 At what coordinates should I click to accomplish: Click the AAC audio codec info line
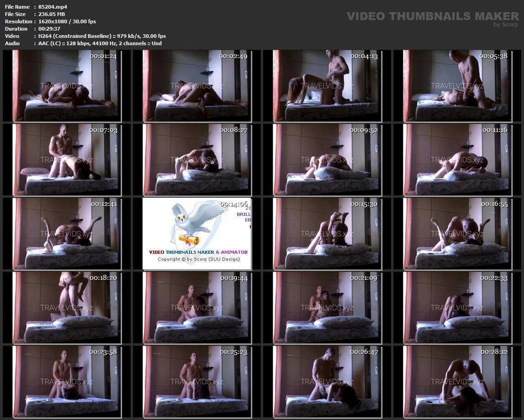pos(100,43)
